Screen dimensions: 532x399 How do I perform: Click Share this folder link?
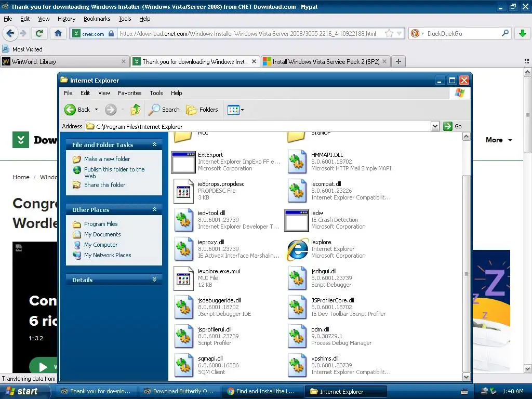[104, 185]
